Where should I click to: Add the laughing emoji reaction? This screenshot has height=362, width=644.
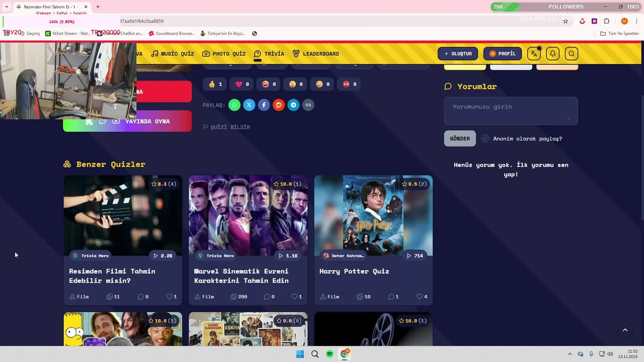coord(269,84)
